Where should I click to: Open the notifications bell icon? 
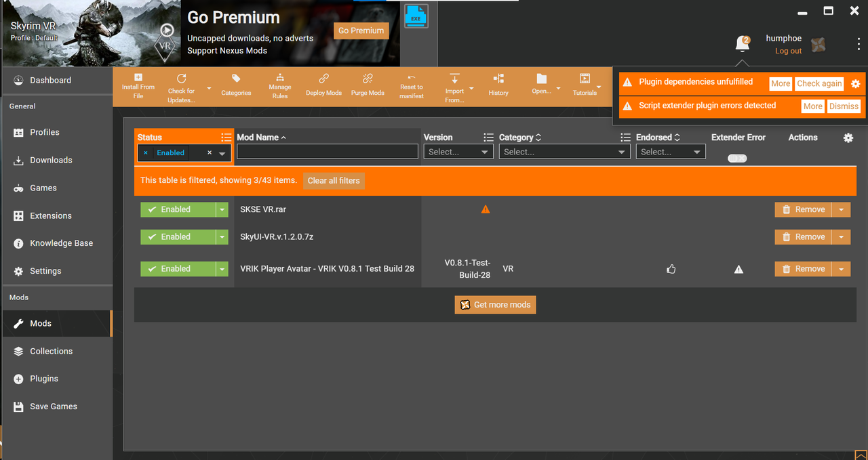click(x=743, y=44)
